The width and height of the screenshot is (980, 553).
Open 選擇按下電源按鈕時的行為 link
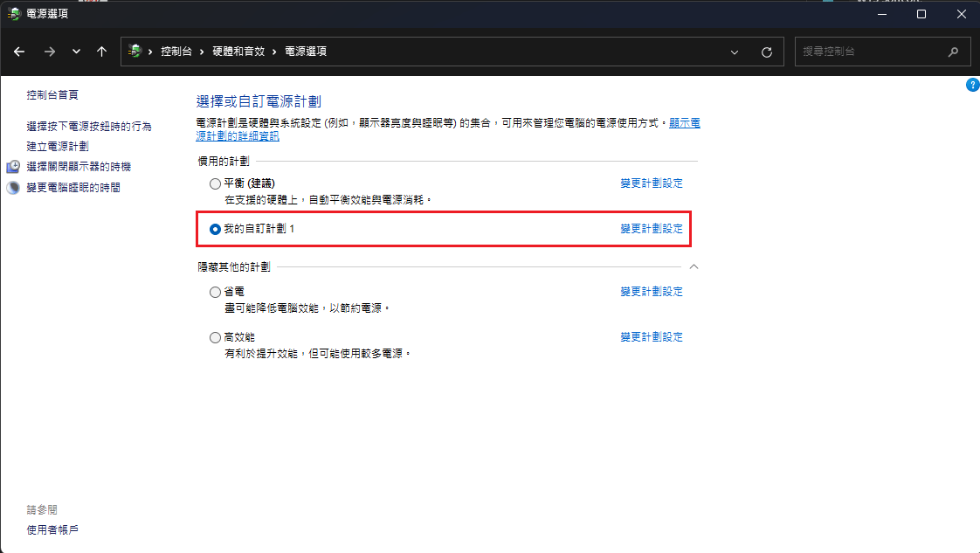(x=89, y=127)
